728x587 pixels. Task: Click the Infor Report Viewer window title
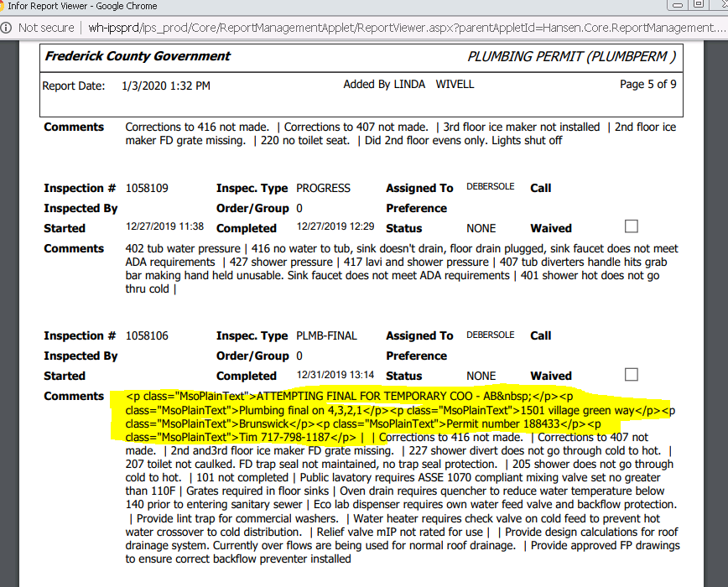coord(82,6)
